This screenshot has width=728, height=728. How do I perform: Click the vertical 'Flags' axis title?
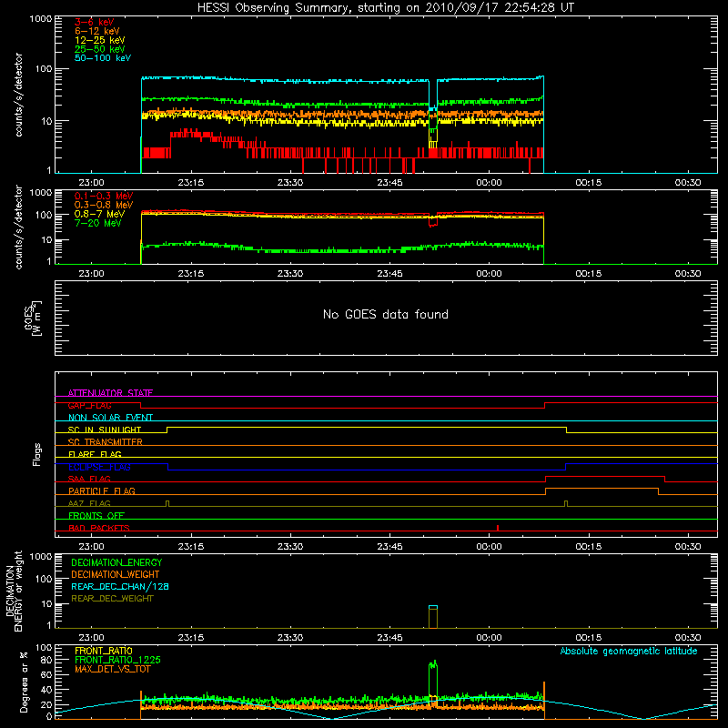(36, 454)
